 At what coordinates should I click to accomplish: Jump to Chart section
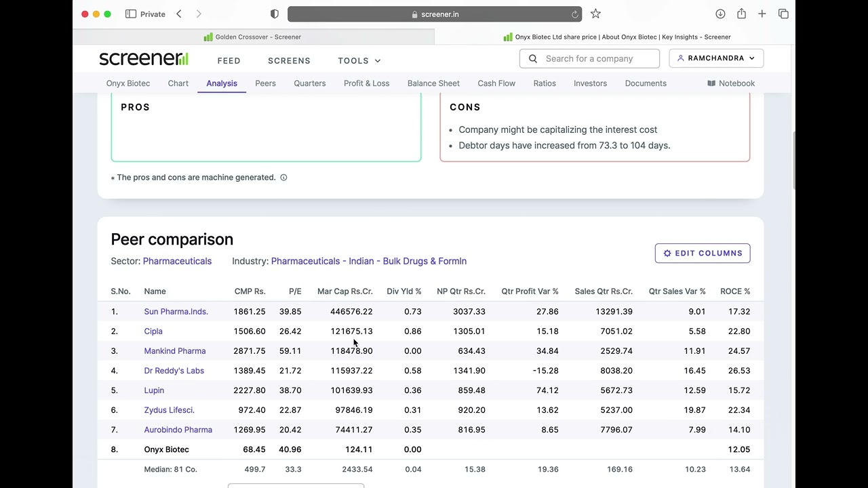pyautogui.click(x=178, y=83)
